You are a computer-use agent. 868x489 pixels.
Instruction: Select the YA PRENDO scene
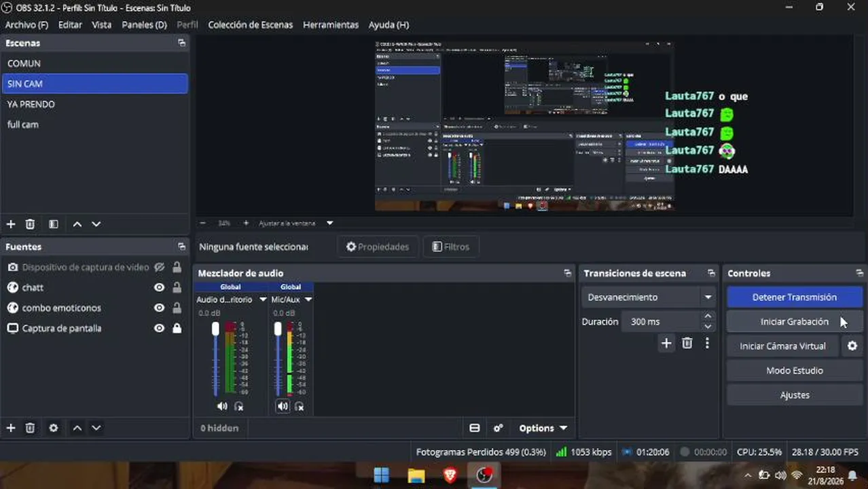94,105
